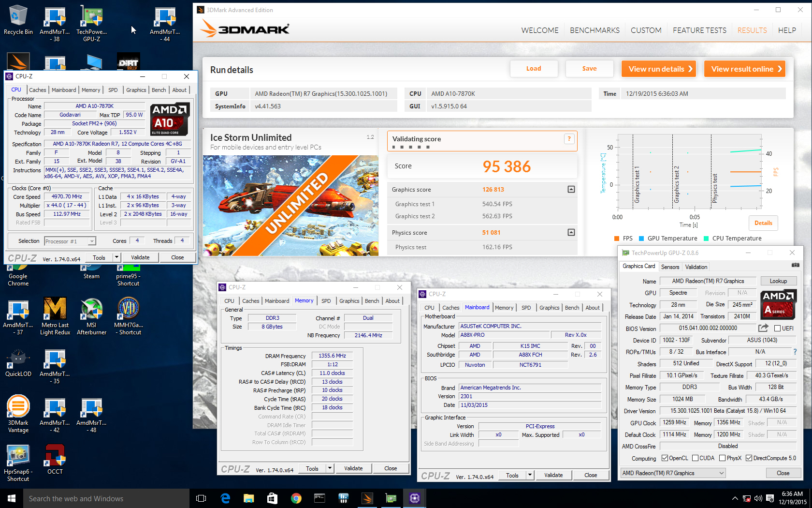
Task: Open the Steam desktop shortcut
Action: point(91,272)
